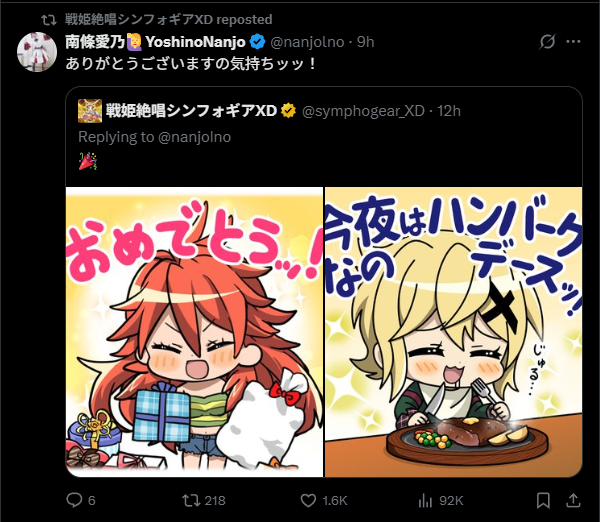
Task: Open the 9h timestamp link
Action: (x=365, y=42)
